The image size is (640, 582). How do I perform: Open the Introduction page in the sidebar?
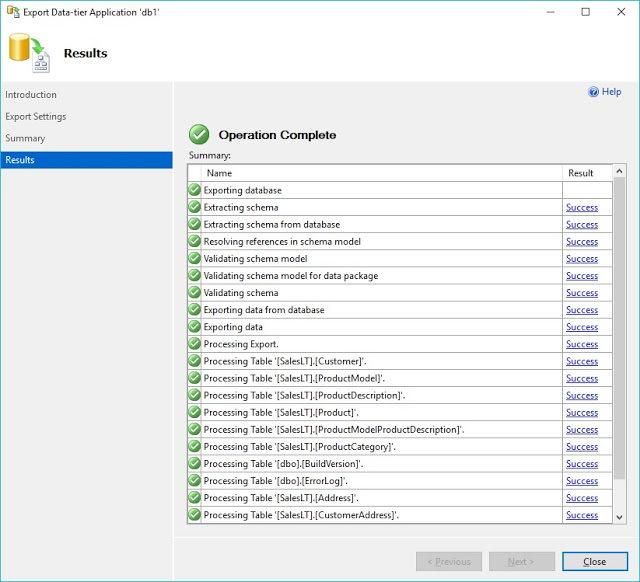click(31, 95)
